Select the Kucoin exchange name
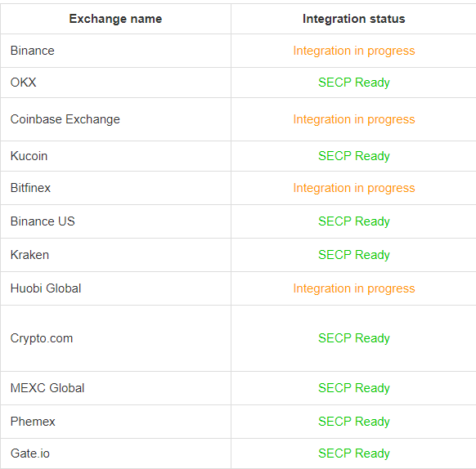The width and height of the screenshot is (476, 469). (29, 156)
